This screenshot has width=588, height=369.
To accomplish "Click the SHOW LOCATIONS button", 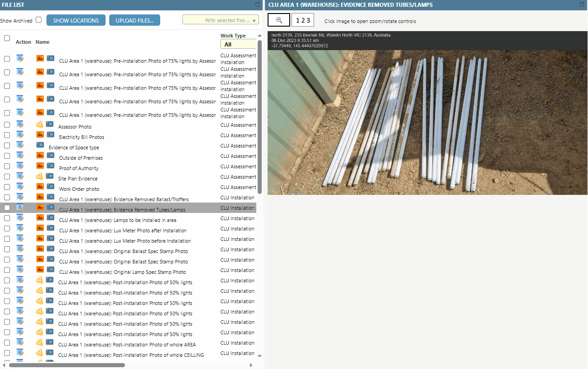I will point(76,20).
